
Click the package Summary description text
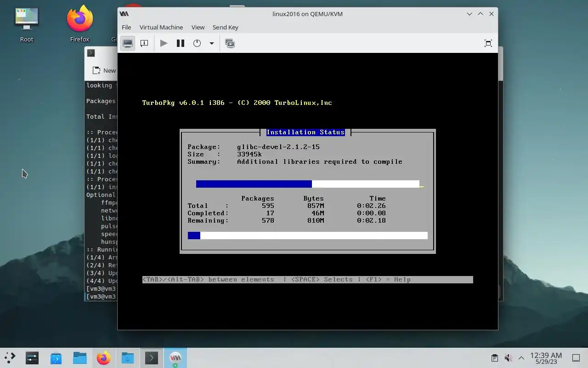(320, 161)
